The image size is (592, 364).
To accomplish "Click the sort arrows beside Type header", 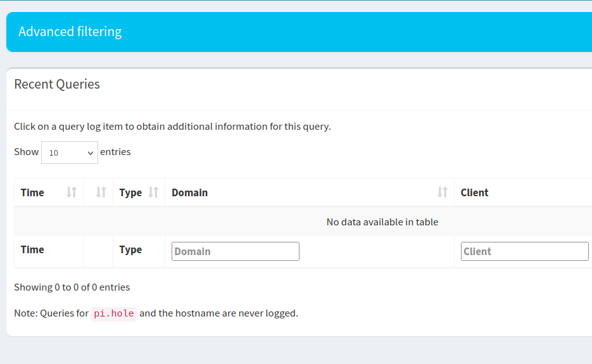I will pos(153,192).
